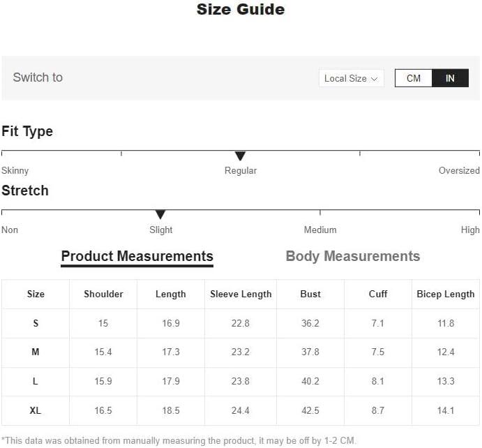Click the Skinny fit label
482x448 pixels.
pos(15,171)
